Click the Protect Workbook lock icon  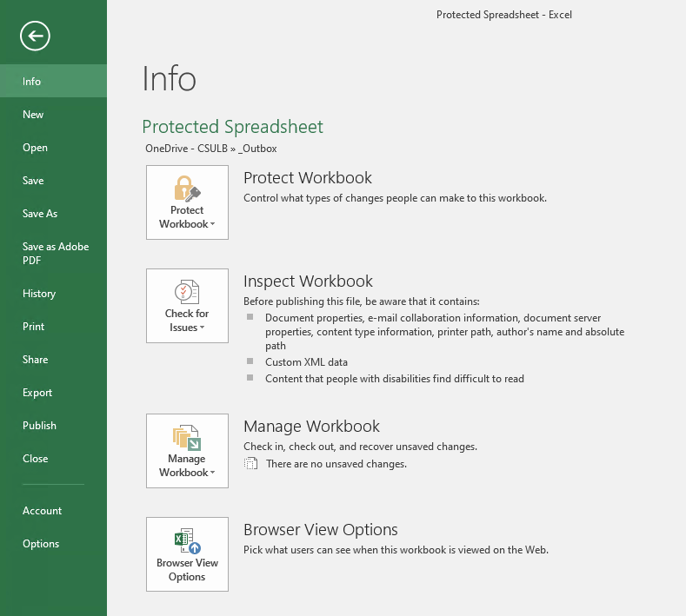coord(187,188)
